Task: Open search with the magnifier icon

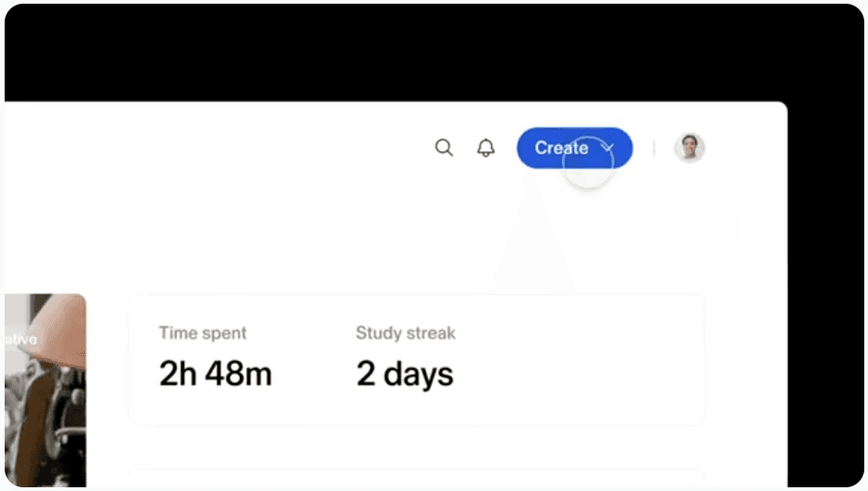Action: 444,148
